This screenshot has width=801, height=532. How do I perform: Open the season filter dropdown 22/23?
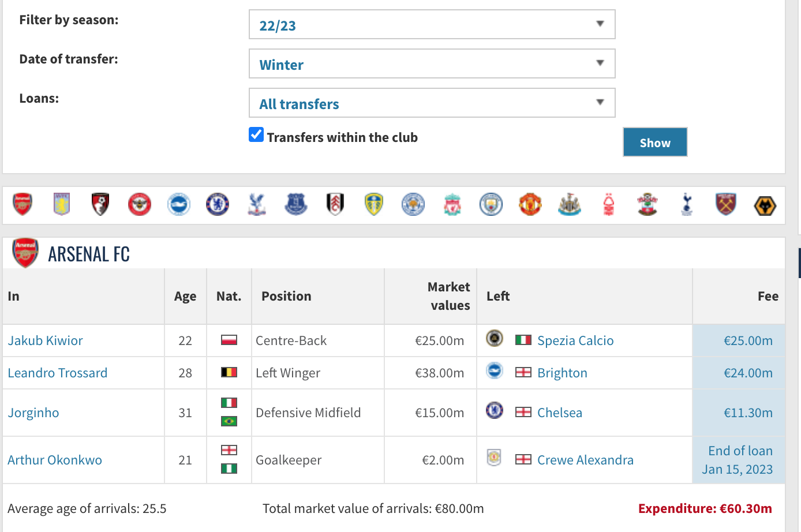432,25
